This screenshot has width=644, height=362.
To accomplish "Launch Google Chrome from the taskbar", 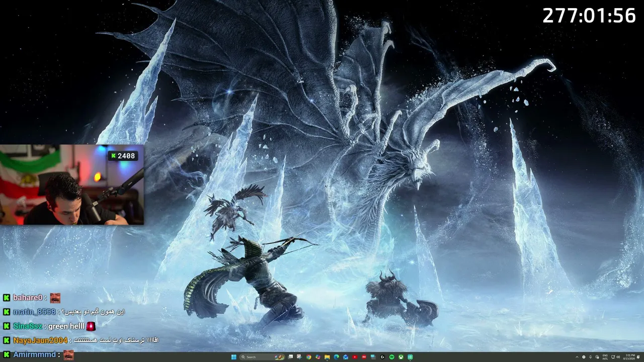I will click(309, 357).
